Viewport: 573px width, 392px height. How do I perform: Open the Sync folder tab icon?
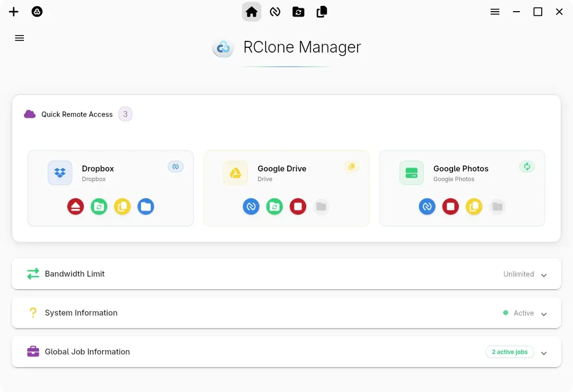pyautogui.click(x=298, y=12)
